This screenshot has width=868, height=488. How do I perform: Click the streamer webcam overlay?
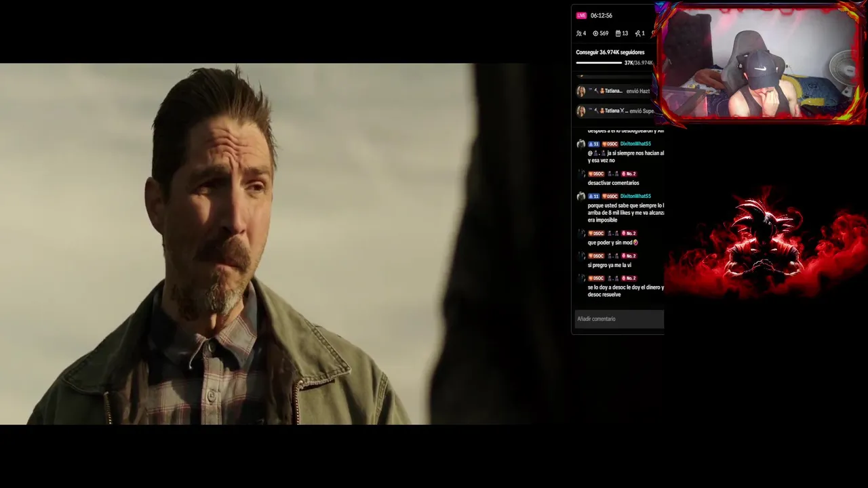760,64
